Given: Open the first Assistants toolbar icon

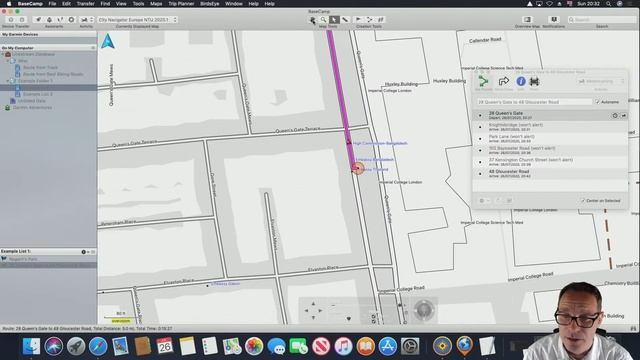Looking at the screenshot, I should click(38, 20).
